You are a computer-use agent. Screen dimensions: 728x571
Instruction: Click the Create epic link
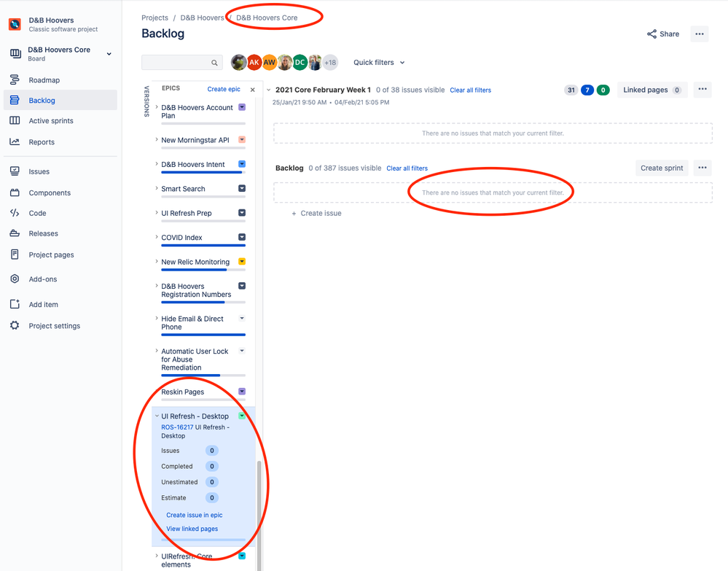[x=224, y=89]
